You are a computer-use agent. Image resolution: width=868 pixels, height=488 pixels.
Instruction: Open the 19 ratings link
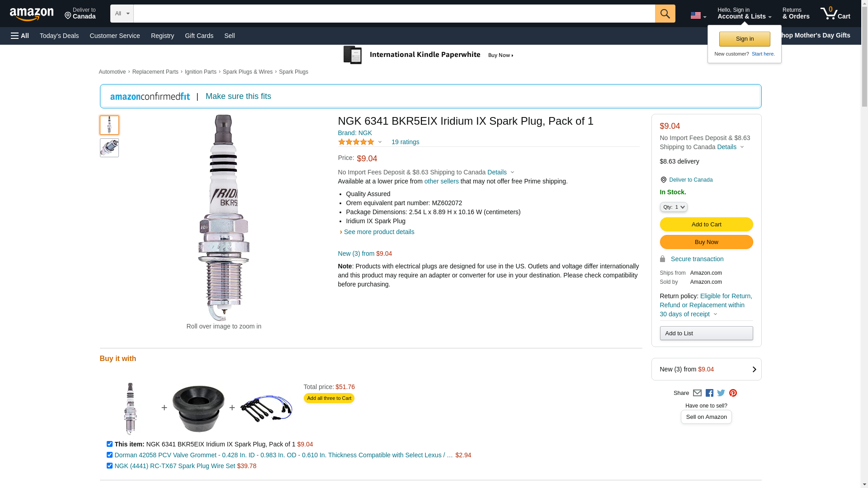coord(405,142)
